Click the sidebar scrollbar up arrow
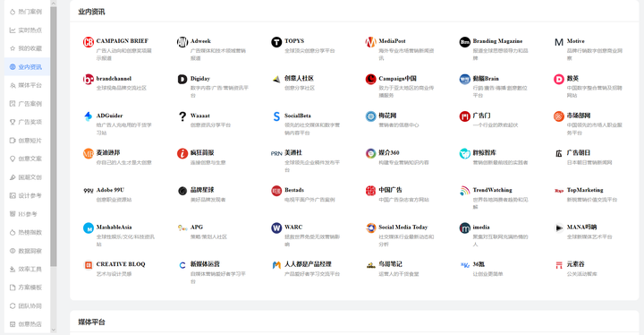Screen dimensions: 644x335 tap(54, 3)
